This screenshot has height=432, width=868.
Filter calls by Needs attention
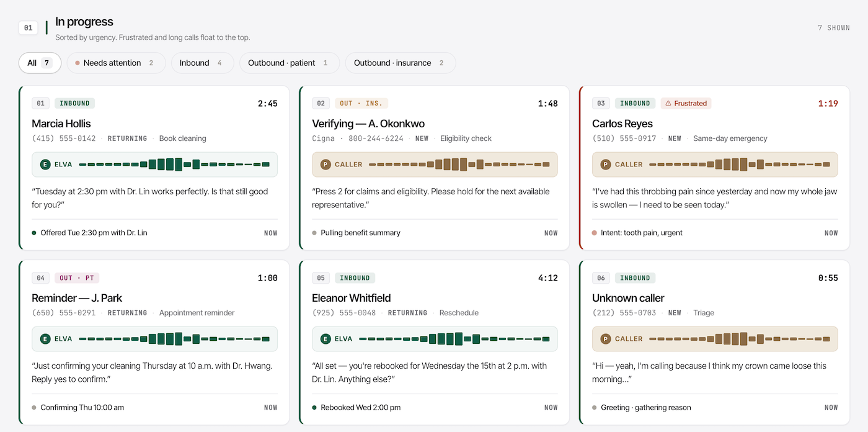point(116,63)
